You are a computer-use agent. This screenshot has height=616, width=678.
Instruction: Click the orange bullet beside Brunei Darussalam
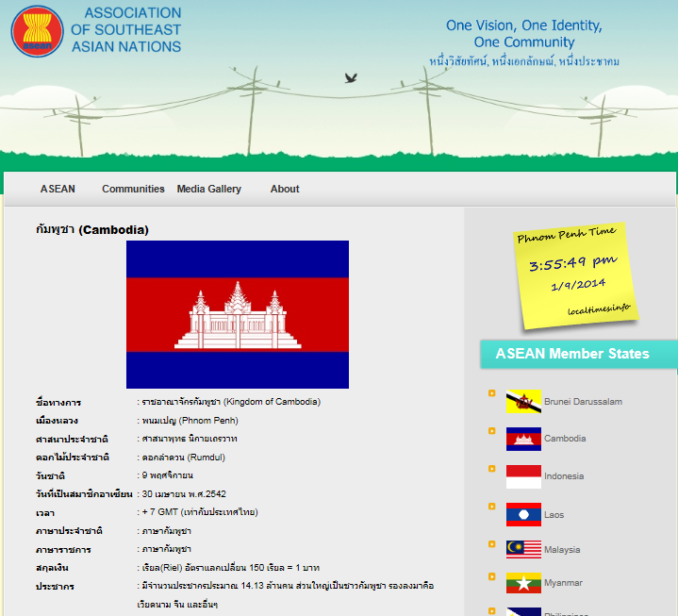coord(491,393)
